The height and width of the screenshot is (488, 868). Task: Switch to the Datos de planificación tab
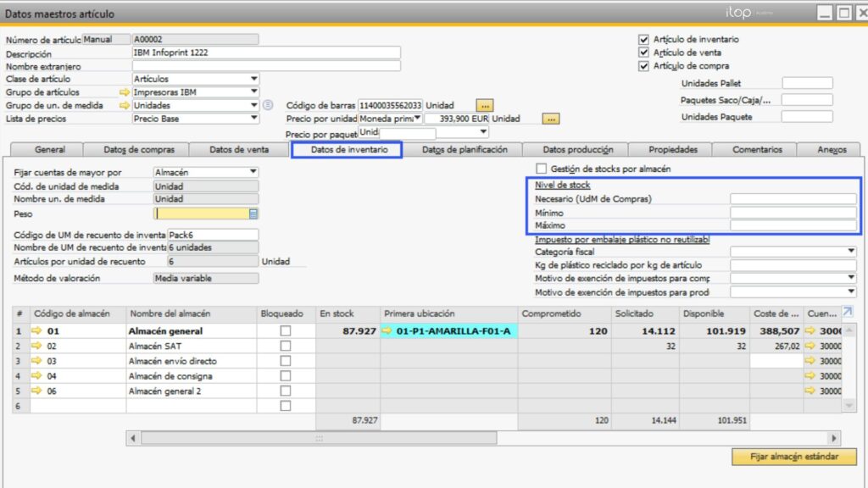[x=465, y=149]
